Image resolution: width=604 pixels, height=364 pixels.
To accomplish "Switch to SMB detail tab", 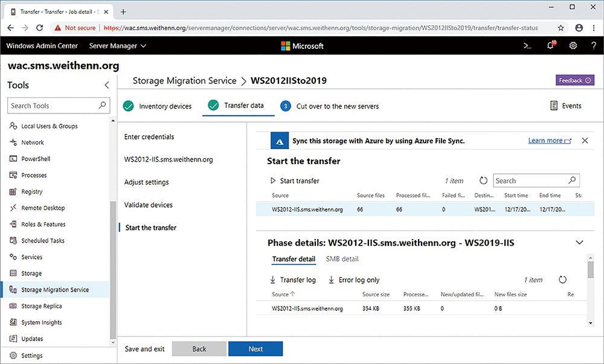I will (342, 259).
